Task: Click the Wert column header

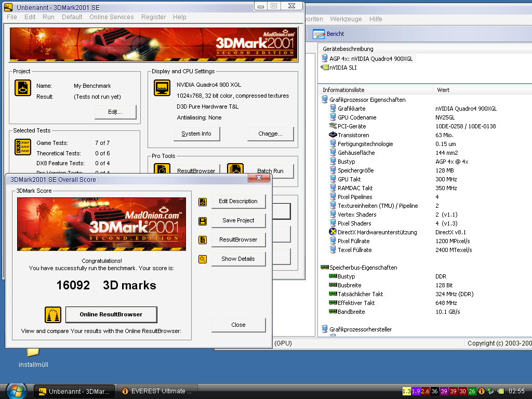Action: pyautogui.click(x=483, y=90)
